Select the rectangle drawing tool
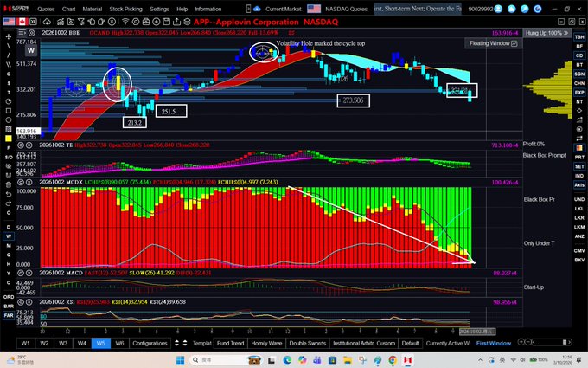The height and width of the screenshot is (368, 588). (9, 111)
